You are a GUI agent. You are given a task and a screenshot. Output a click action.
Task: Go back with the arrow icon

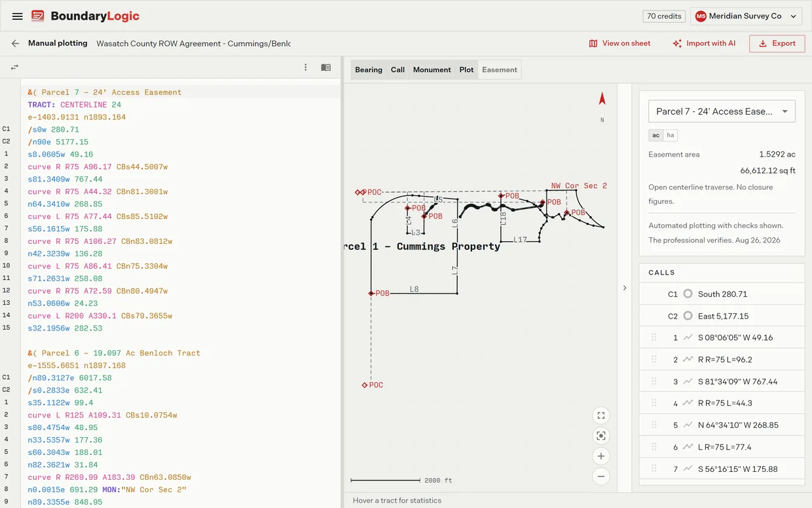pos(15,43)
